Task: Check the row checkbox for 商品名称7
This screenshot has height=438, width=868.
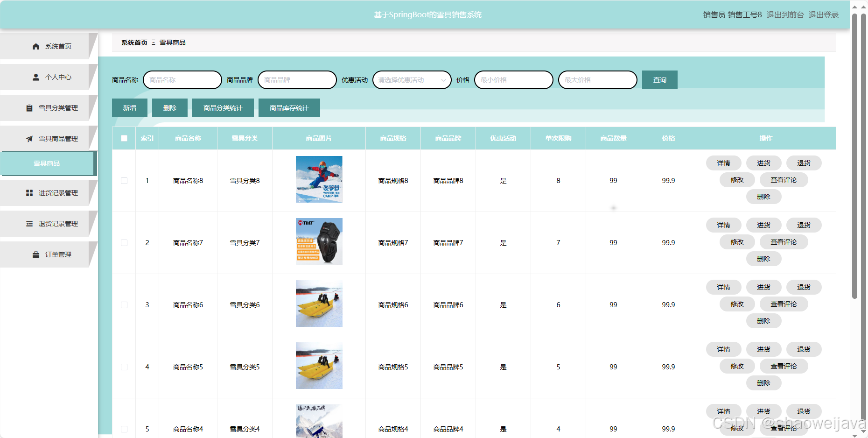Action: pyautogui.click(x=124, y=243)
